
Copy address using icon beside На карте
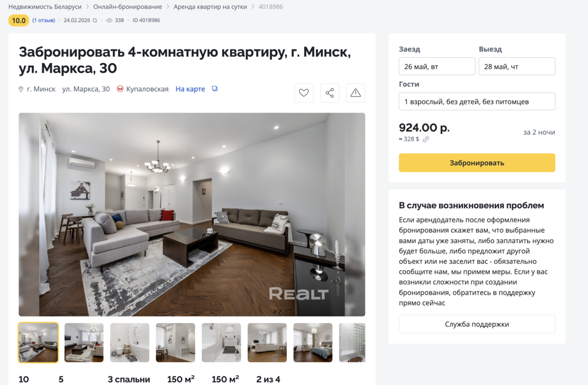click(x=215, y=89)
